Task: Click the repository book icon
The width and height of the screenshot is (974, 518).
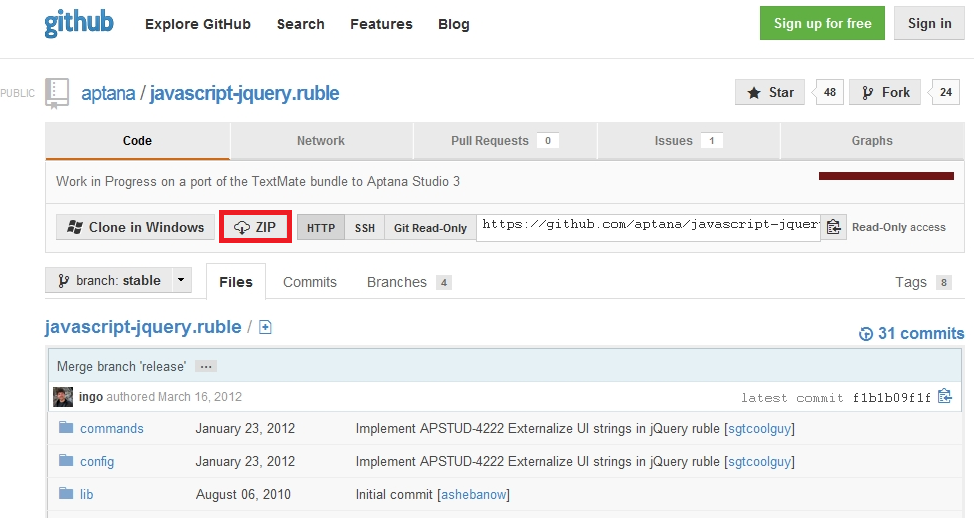Action: click(x=57, y=93)
